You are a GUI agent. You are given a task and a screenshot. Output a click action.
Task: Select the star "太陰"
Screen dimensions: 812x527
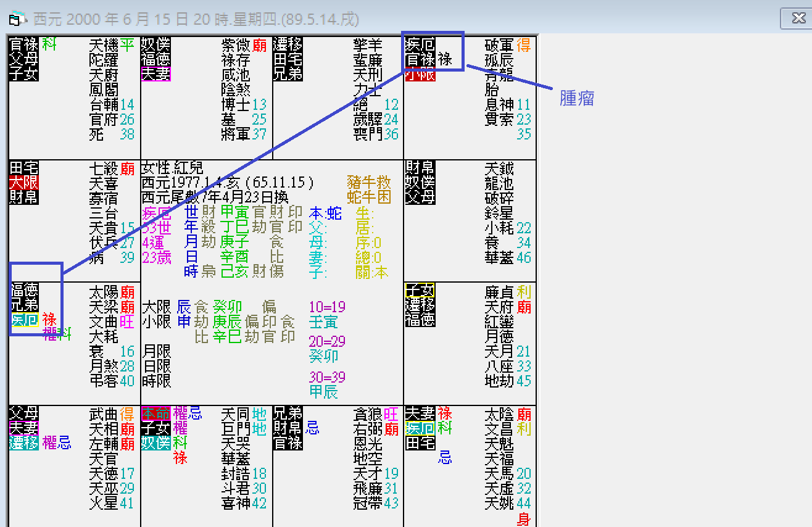500,414
